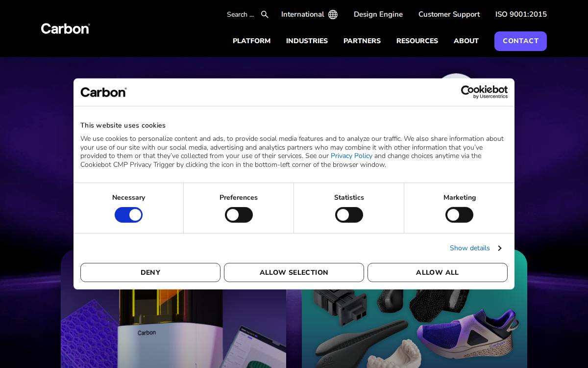Click the ALLOW ALL button

click(438, 272)
